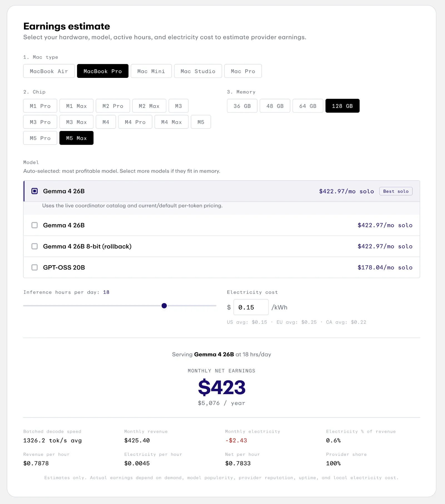Check the Gemma 4 26B 8-bit (rollback) box

pyautogui.click(x=34, y=246)
